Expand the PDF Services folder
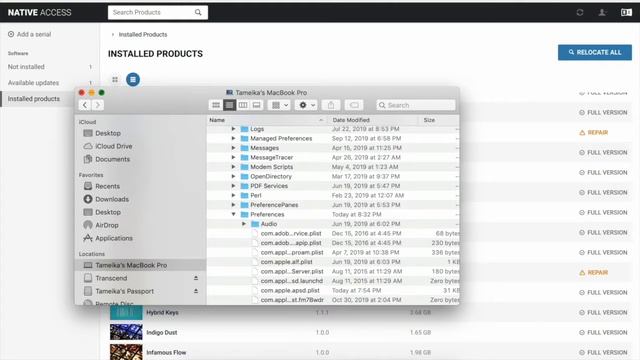 click(233, 186)
